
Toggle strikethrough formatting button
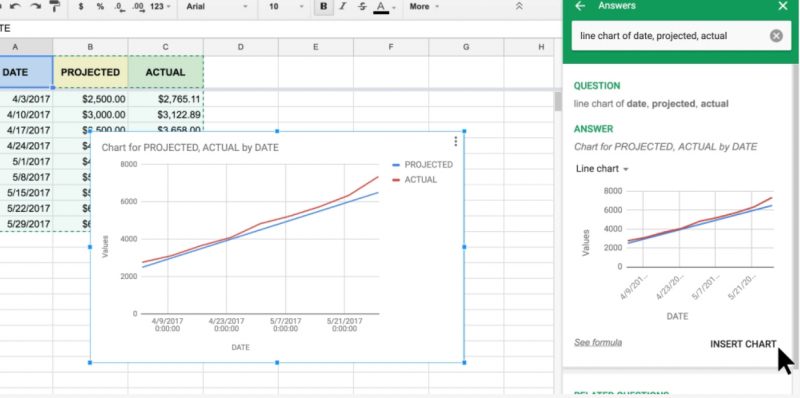362,7
